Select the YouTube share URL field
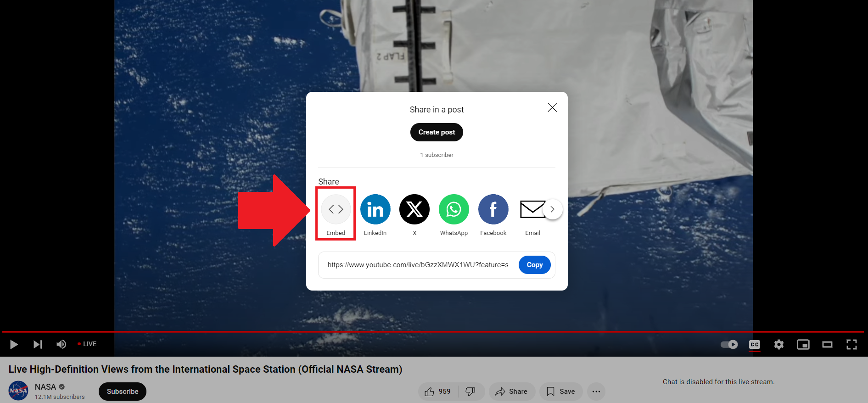Viewport: 868px width, 403px height. [418, 265]
